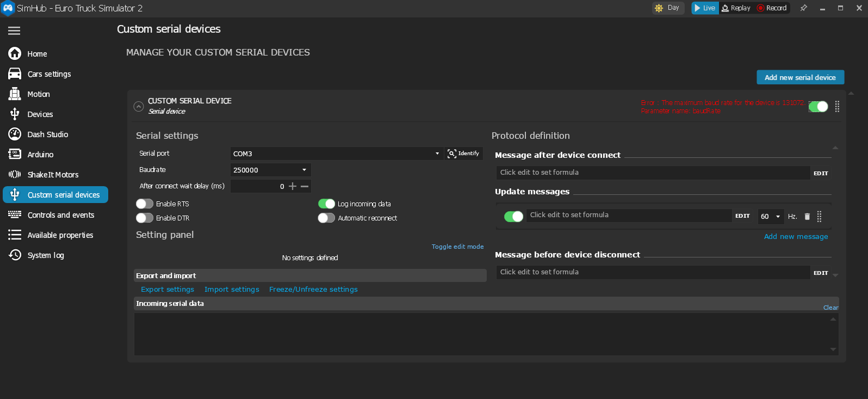This screenshot has width=868, height=399.
Task: Click Message after device connect formula field
Action: [653, 173]
